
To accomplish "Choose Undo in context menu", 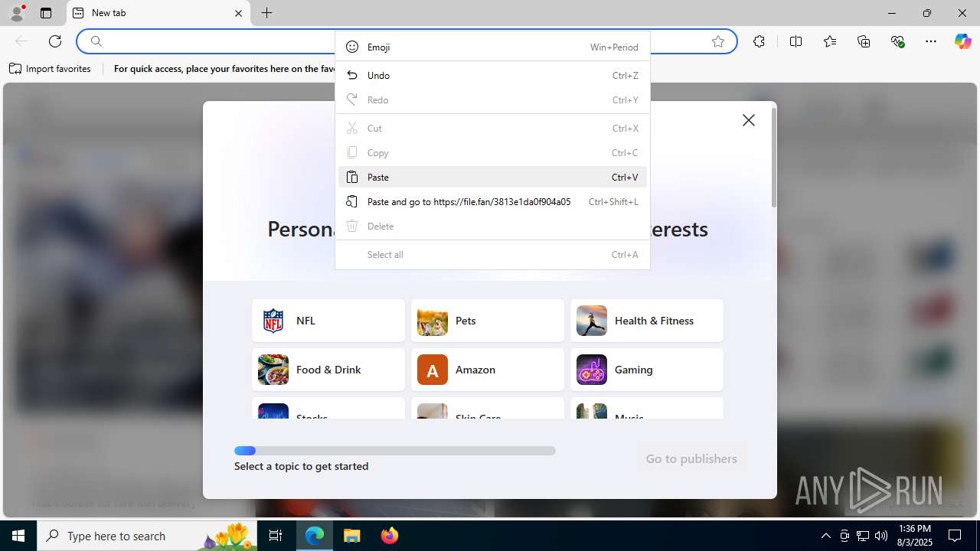I will (x=492, y=75).
